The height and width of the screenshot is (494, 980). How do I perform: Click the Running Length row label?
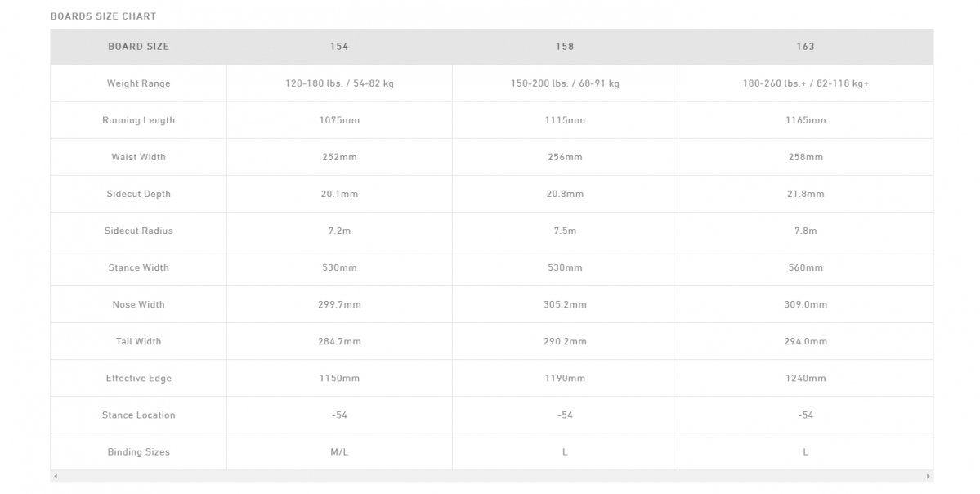(138, 120)
